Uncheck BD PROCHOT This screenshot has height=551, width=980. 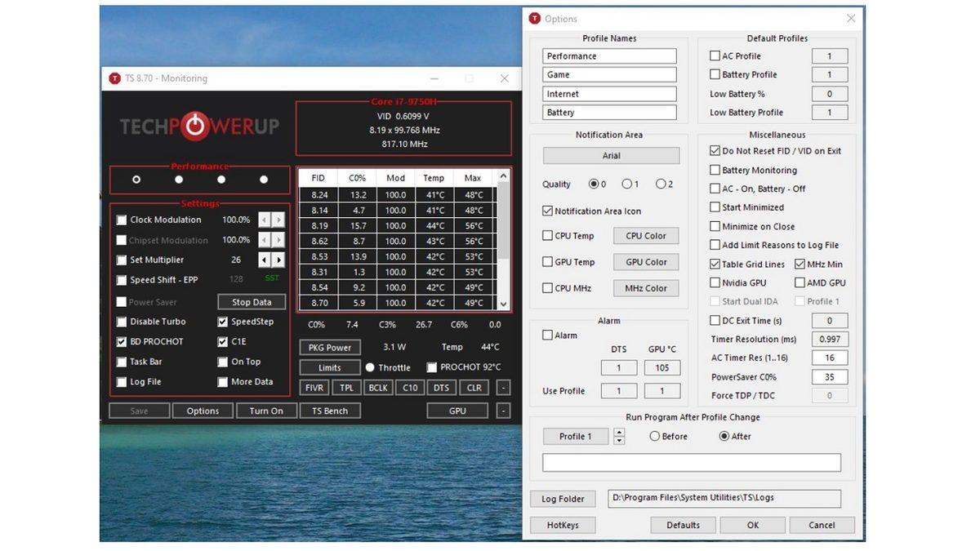pyautogui.click(x=122, y=341)
